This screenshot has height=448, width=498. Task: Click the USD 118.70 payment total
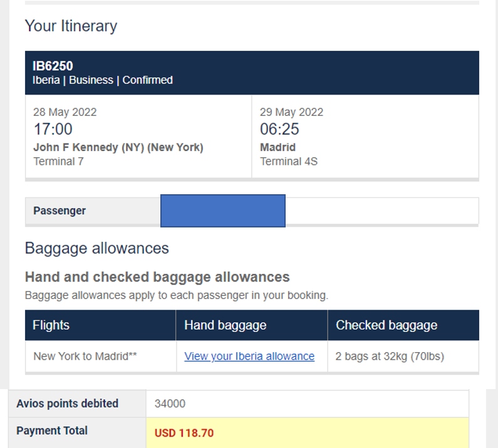pyautogui.click(x=185, y=433)
